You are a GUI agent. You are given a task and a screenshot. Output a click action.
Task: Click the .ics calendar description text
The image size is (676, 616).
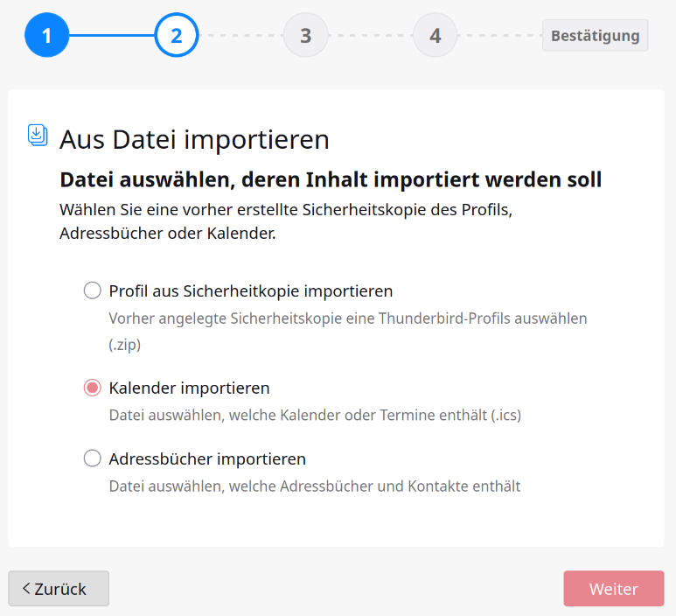[x=315, y=416]
